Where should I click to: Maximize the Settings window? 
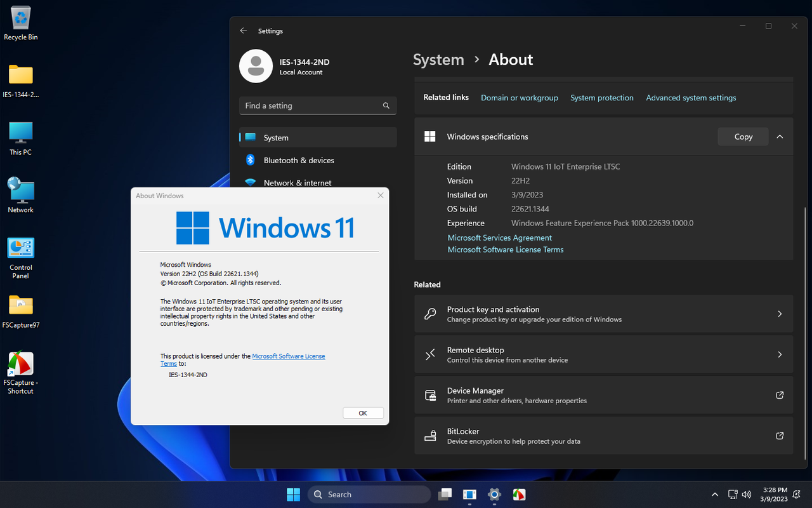[768, 26]
